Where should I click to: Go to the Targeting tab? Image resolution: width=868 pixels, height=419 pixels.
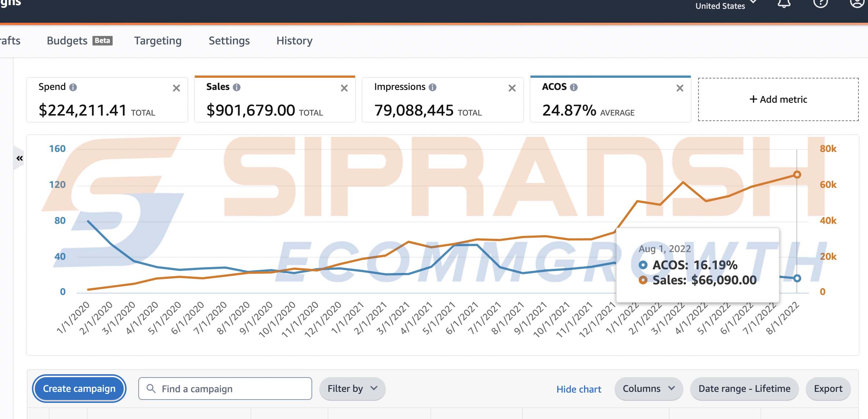(158, 41)
